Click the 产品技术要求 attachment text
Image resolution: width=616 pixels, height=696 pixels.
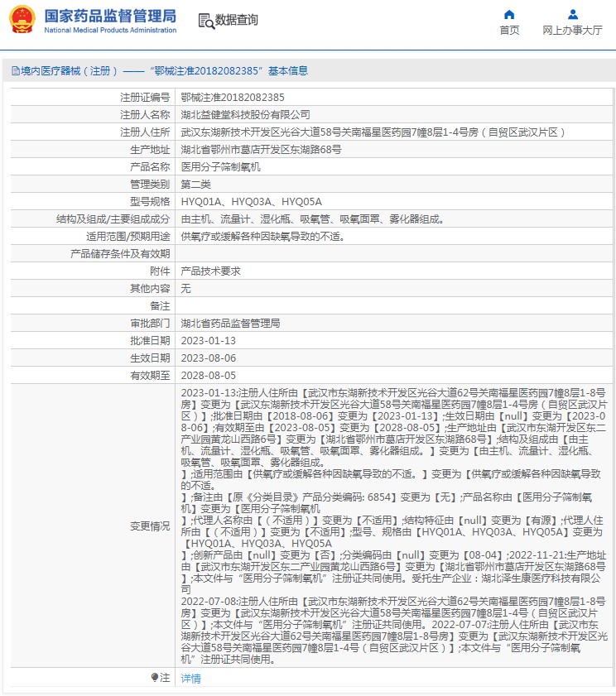tap(210, 271)
